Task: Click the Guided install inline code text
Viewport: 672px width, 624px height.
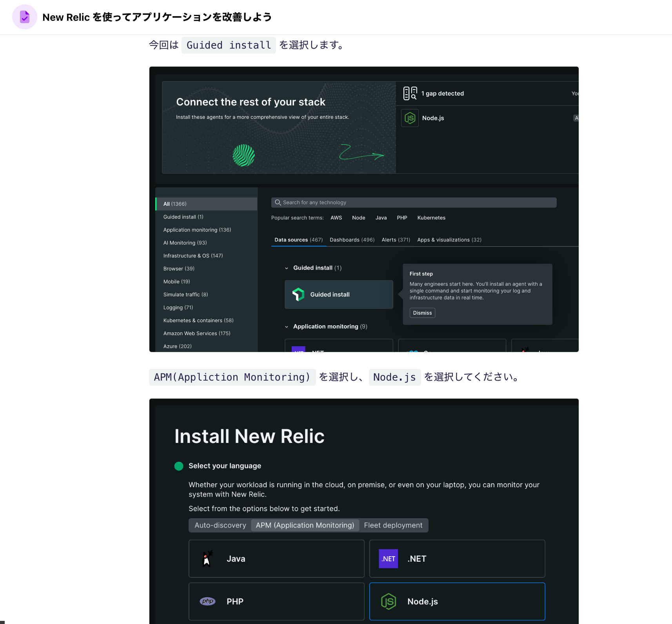Action: (x=229, y=45)
